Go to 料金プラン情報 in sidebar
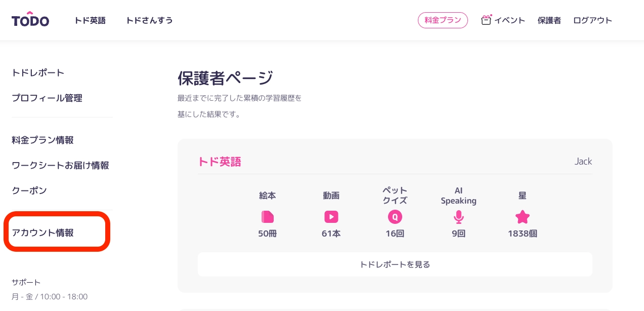This screenshot has width=644, height=311. click(42, 140)
